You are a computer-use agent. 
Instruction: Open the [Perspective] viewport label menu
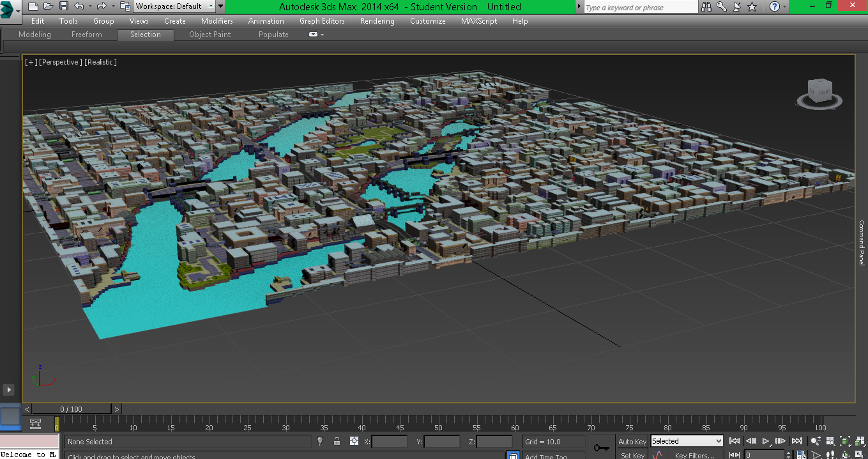coord(61,62)
